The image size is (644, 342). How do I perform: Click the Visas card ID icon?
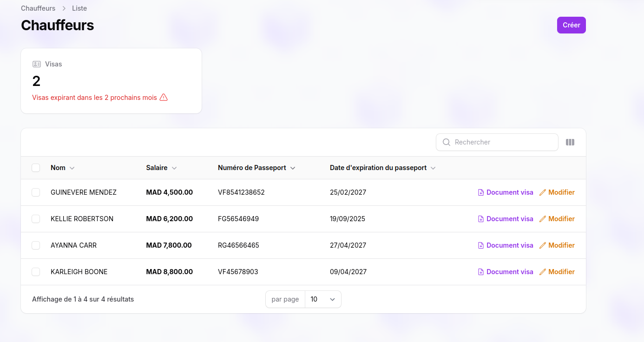pos(37,64)
